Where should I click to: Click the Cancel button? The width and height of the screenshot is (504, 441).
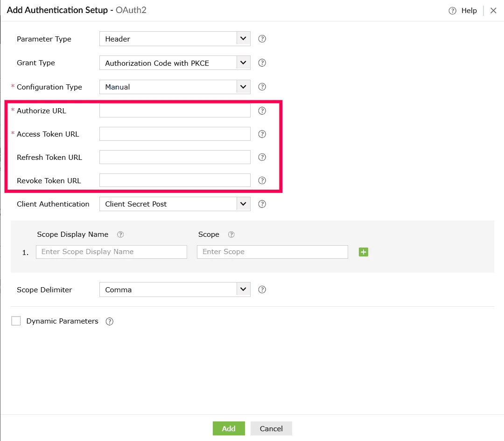coord(271,428)
